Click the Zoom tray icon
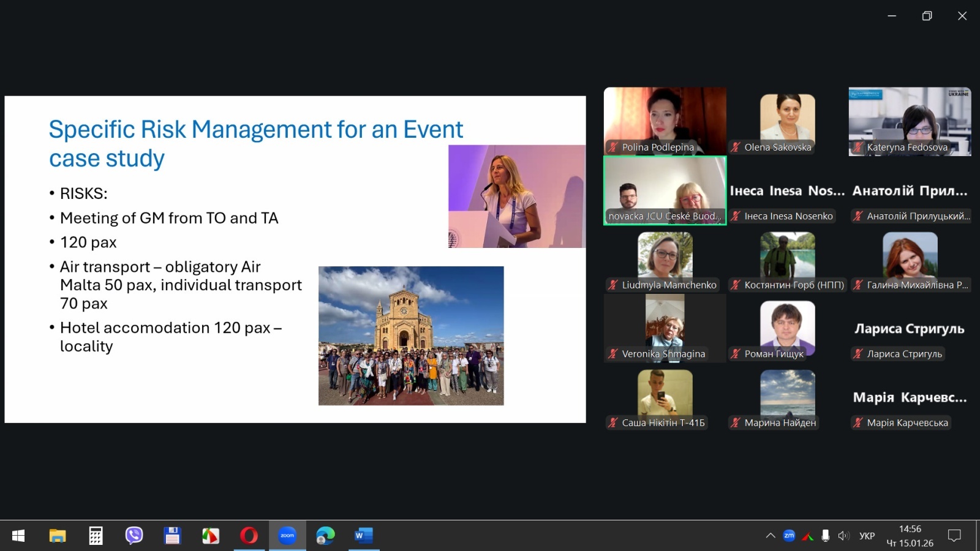Screen dimensions: 980x551 point(789,536)
